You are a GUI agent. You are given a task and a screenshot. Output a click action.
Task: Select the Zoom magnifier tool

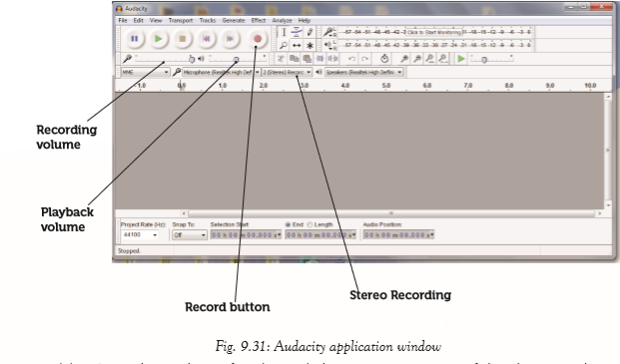click(284, 46)
